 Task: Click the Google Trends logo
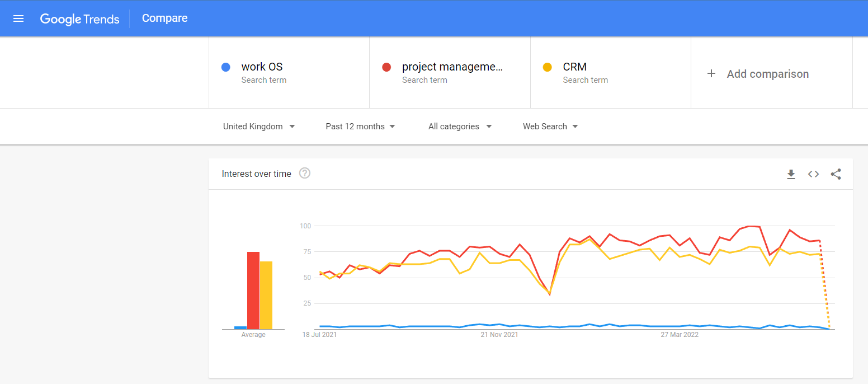coord(79,19)
